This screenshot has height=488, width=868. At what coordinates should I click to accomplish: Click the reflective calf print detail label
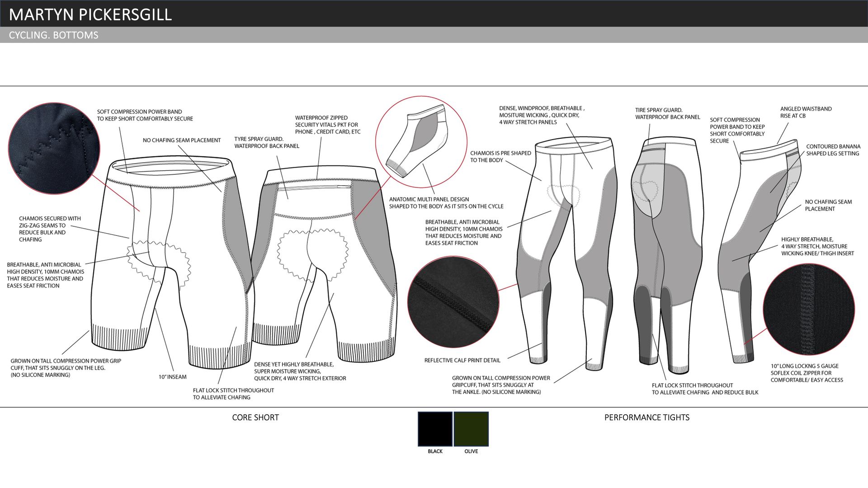tap(462, 360)
